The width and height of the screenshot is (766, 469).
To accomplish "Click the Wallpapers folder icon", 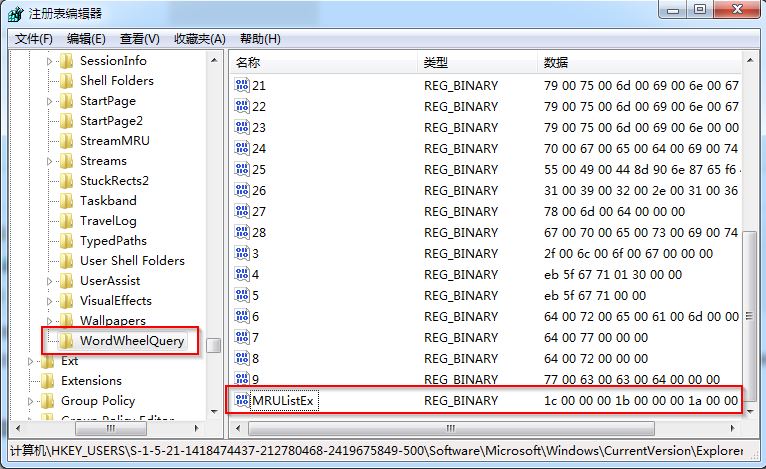I will click(66, 321).
